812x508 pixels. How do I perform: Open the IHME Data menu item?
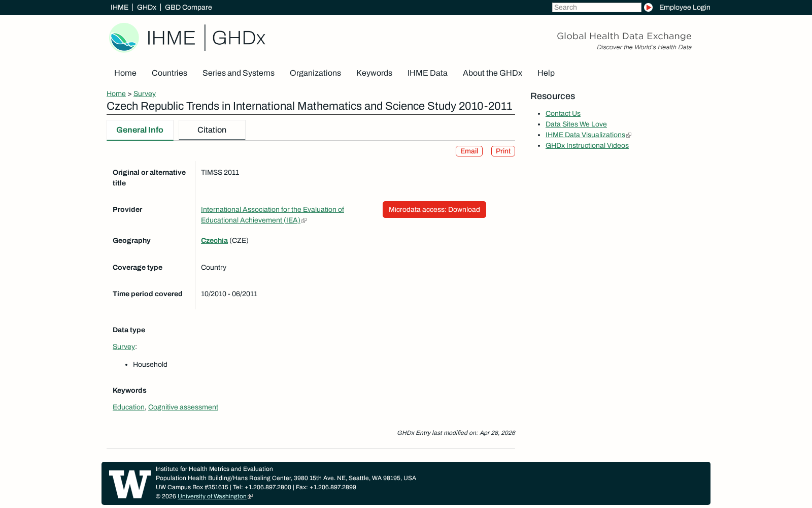[427, 73]
